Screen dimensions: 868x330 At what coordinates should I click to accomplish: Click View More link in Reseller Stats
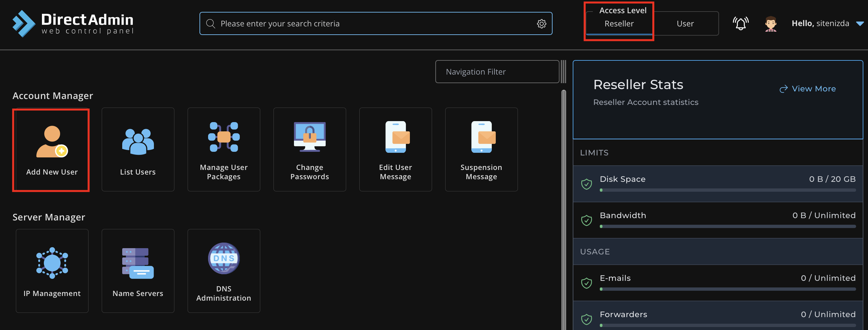click(x=807, y=88)
